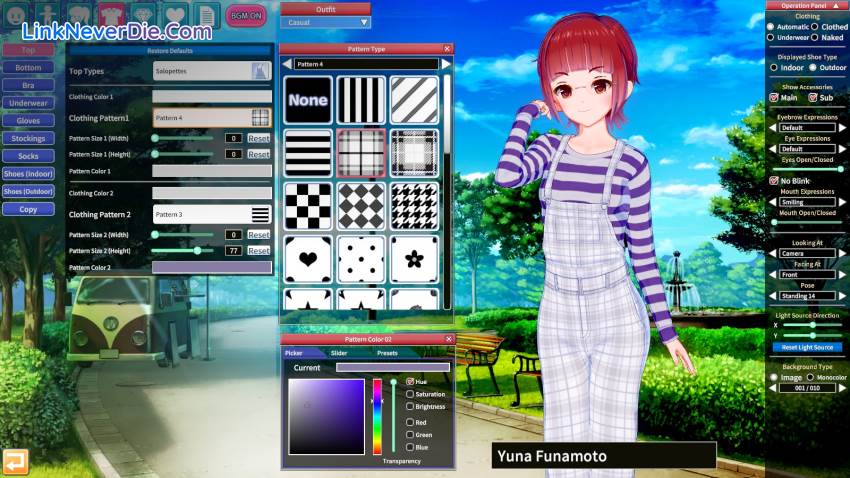
Task: Switch to the Presets tab
Action: pyautogui.click(x=388, y=353)
